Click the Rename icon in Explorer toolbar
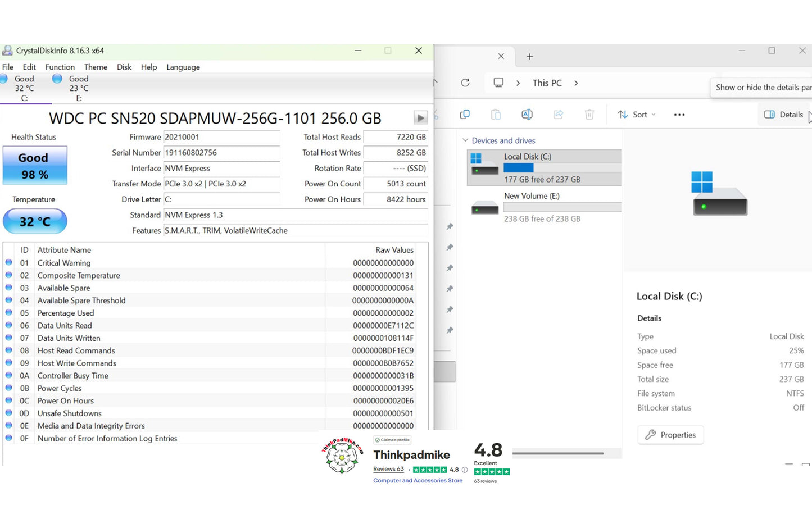 tap(527, 115)
